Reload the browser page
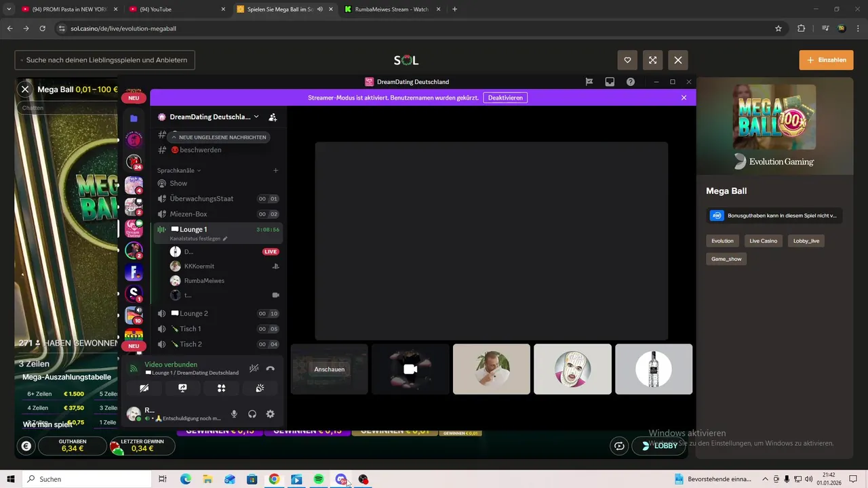 tap(43, 28)
